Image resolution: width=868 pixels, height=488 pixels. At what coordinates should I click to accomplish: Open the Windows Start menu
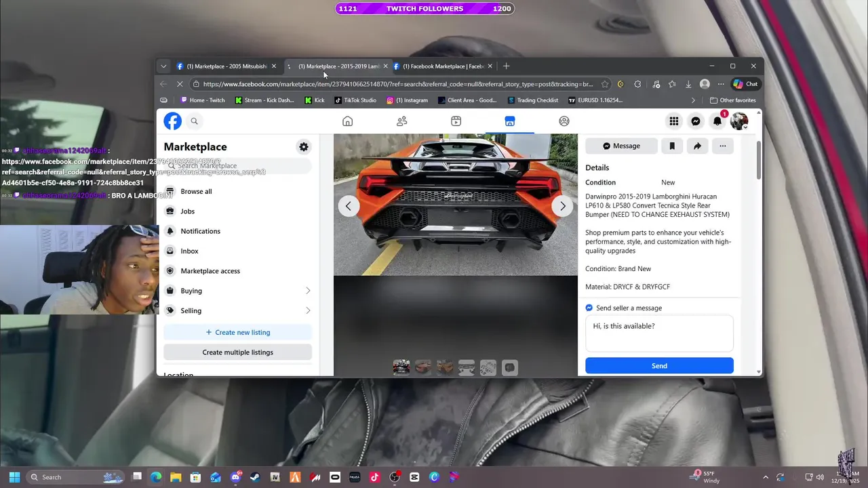[x=14, y=477]
